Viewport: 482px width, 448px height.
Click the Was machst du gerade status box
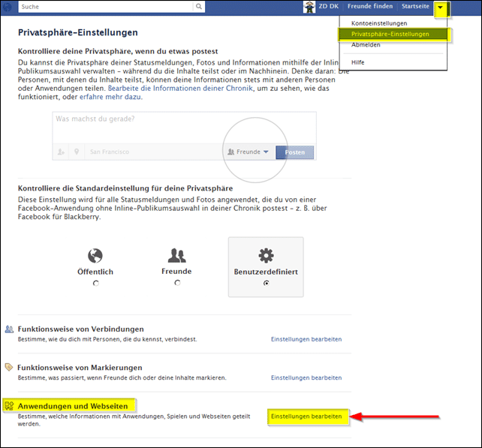click(184, 128)
